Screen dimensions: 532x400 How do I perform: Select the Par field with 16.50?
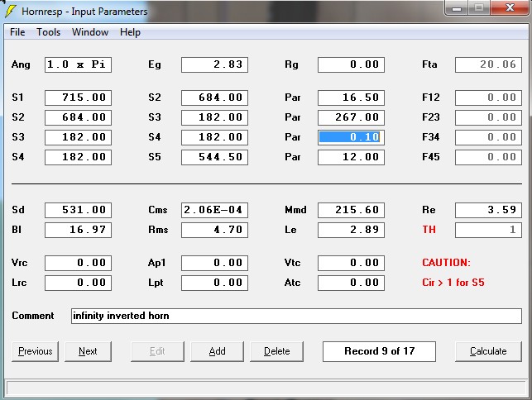click(351, 98)
